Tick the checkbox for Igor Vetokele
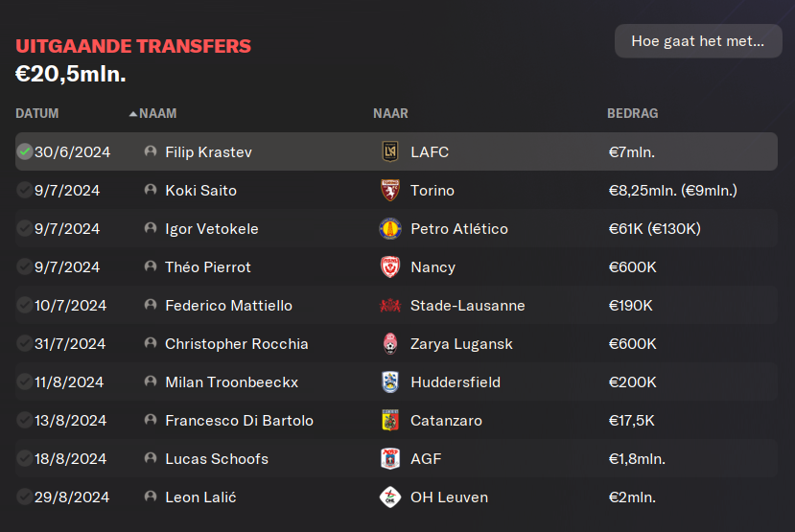The width and height of the screenshot is (795, 532). point(24,228)
